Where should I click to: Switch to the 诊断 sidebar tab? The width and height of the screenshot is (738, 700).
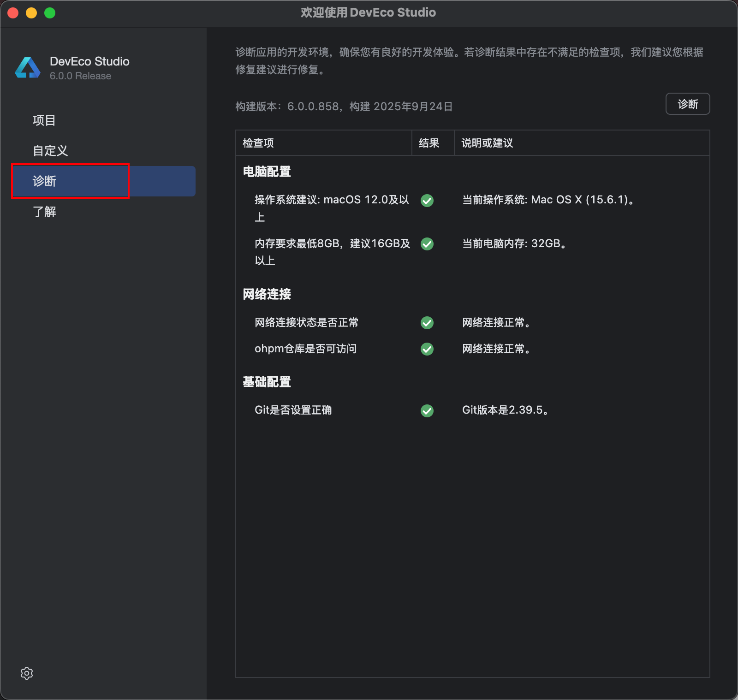coord(45,181)
